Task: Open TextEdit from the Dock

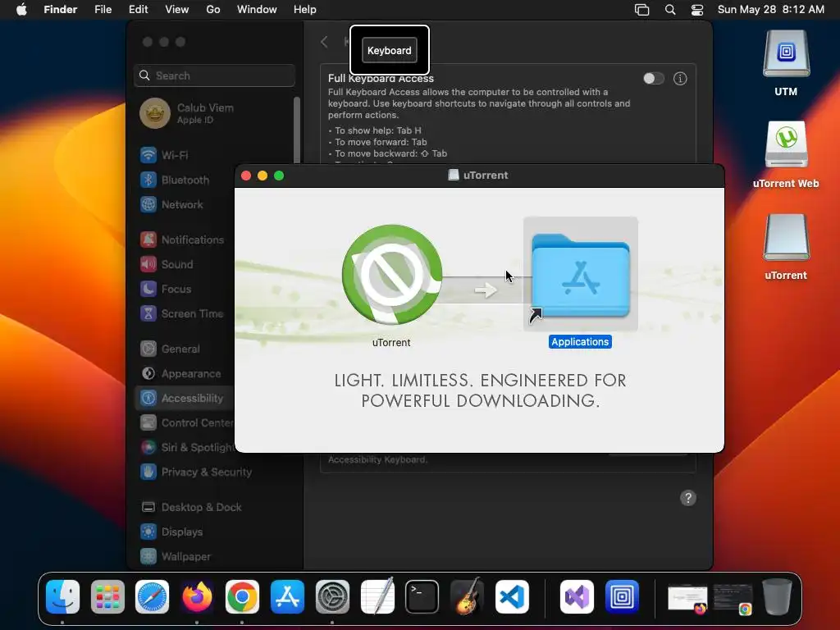Action: (377, 596)
